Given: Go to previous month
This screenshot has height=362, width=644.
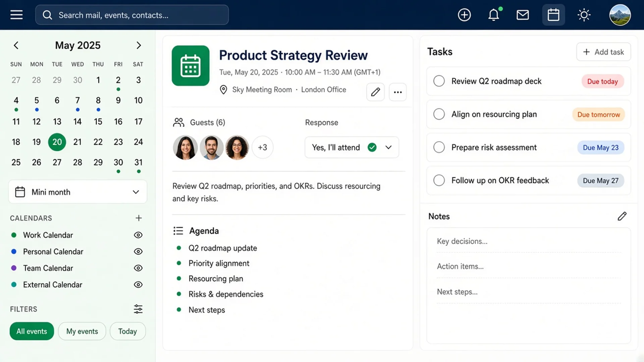Looking at the screenshot, I should 16,45.
